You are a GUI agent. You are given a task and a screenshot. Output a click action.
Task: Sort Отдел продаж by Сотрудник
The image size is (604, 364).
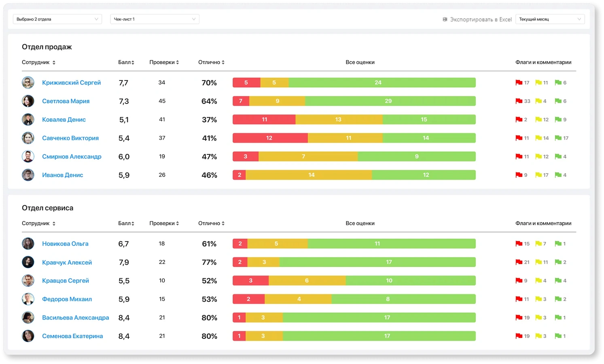click(x=38, y=62)
